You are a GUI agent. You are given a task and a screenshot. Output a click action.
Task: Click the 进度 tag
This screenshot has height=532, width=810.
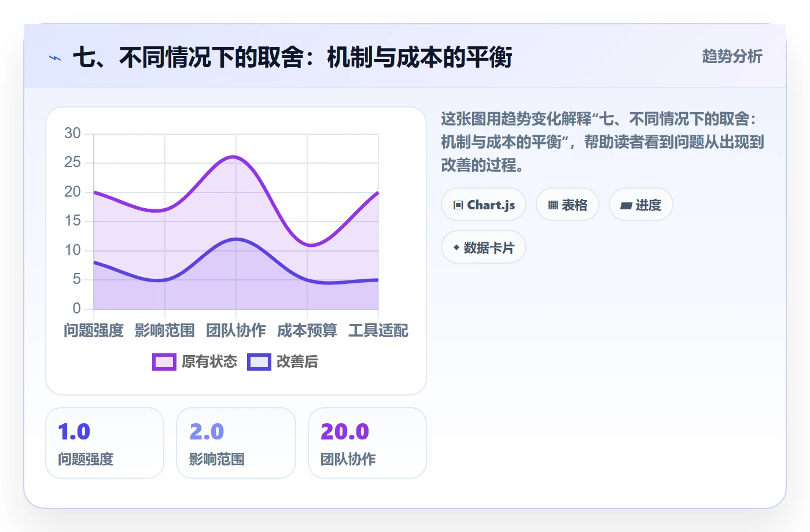tap(641, 205)
